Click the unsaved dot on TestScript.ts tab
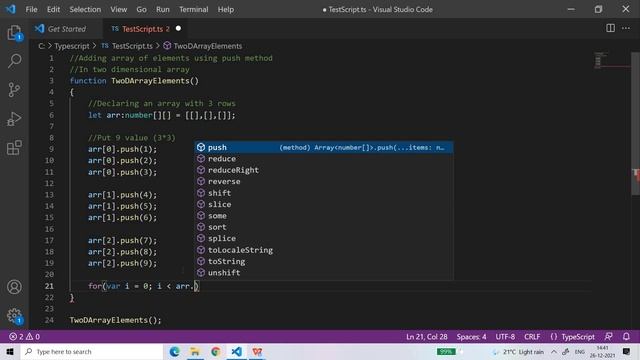Image resolution: width=640 pixels, height=360 pixels. click(x=178, y=29)
